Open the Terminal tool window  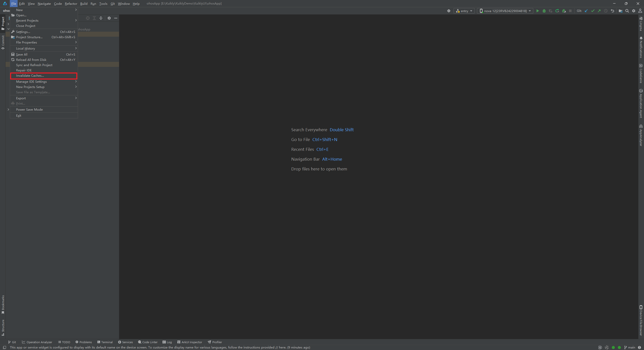tap(105, 342)
